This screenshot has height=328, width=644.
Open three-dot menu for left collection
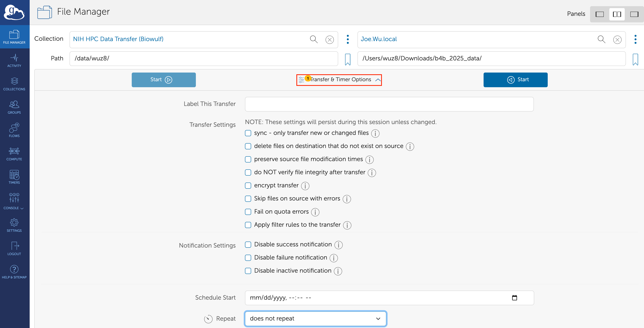coord(347,39)
